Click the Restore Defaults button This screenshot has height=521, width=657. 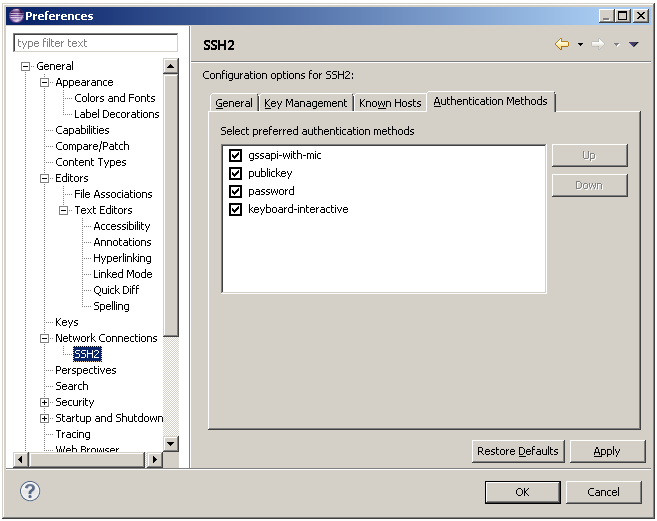pyautogui.click(x=517, y=451)
